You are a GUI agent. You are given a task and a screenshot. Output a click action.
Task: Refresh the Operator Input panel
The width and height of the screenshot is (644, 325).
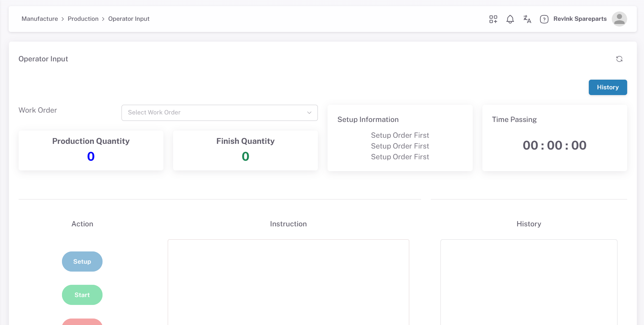pyautogui.click(x=619, y=59)
